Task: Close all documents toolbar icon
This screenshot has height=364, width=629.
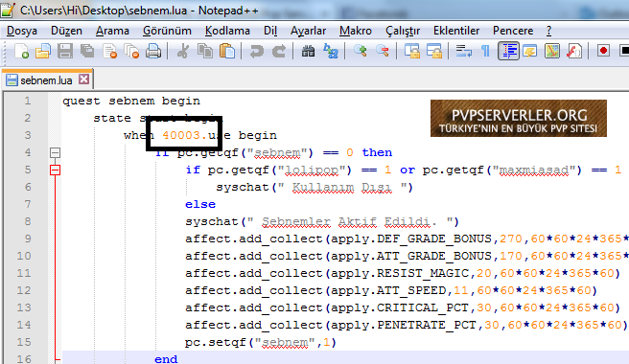Action: pyautogui.click(x=131, y=52)
